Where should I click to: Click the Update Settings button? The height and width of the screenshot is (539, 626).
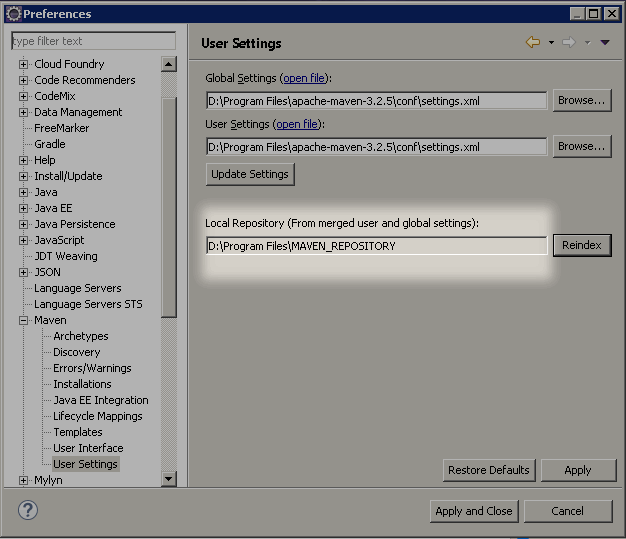250,174
